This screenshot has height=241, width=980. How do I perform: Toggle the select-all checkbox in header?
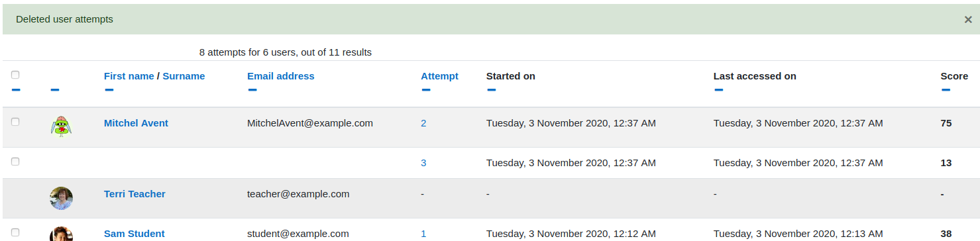click(x=15, y=75)
